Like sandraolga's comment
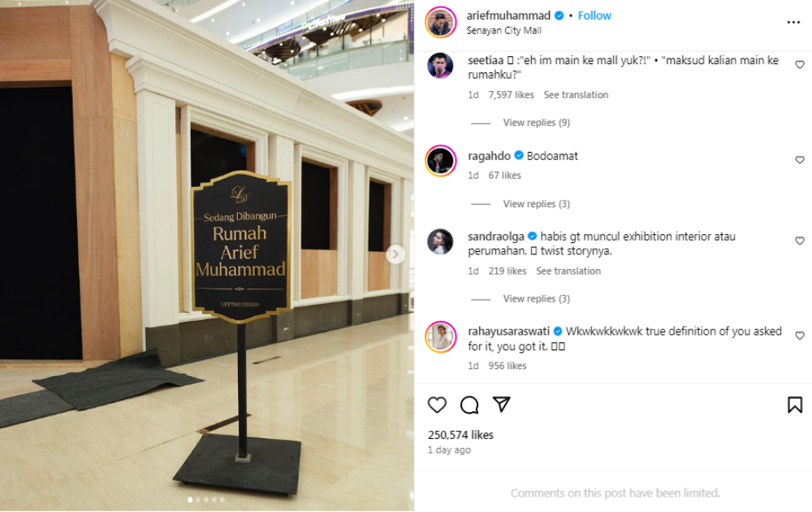This screenshot has height=512, width=812. (800, 241)
